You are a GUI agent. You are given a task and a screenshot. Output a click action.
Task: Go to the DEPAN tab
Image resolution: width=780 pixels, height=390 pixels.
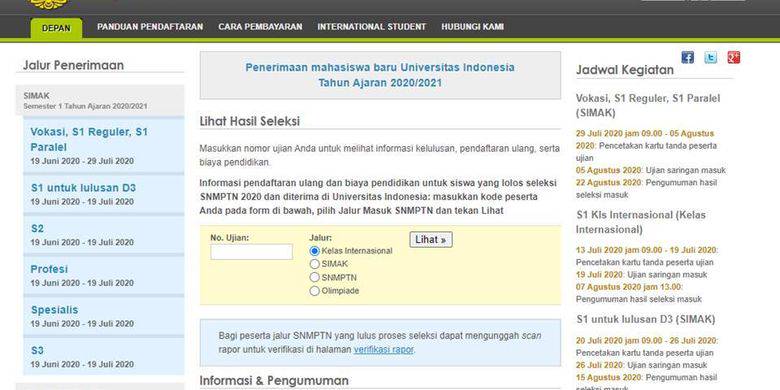pos(56,28)
